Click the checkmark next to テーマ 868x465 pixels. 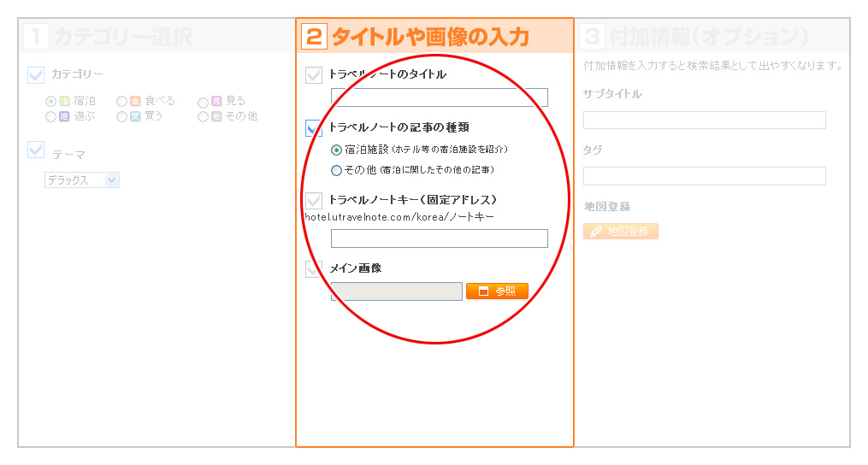pos(36,150)
